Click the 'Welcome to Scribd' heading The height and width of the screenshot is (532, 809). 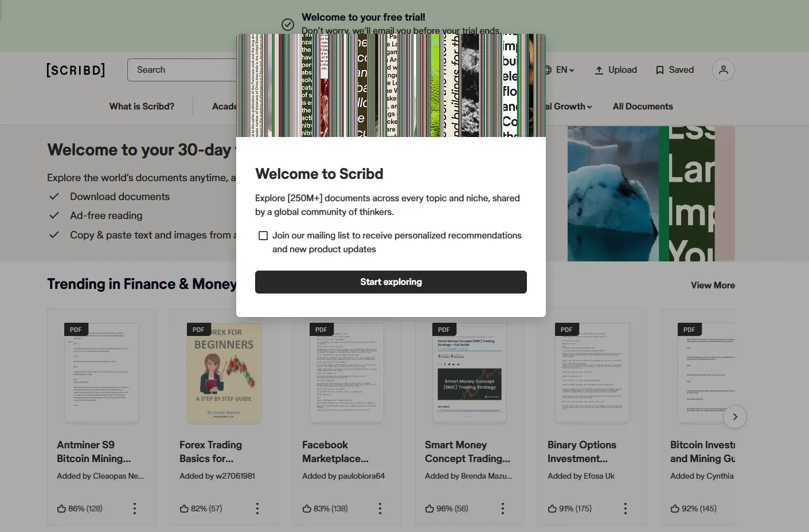point(319,174)
